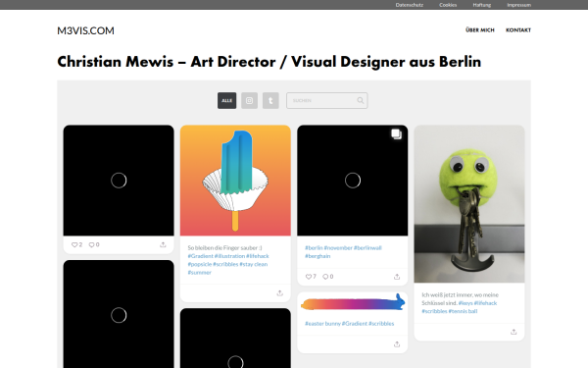The width and height of the screenshot is (588, 368).
Task: Go to the M3VIS.COM site logo
Action: pyautogui.click(x=85, y=30)
